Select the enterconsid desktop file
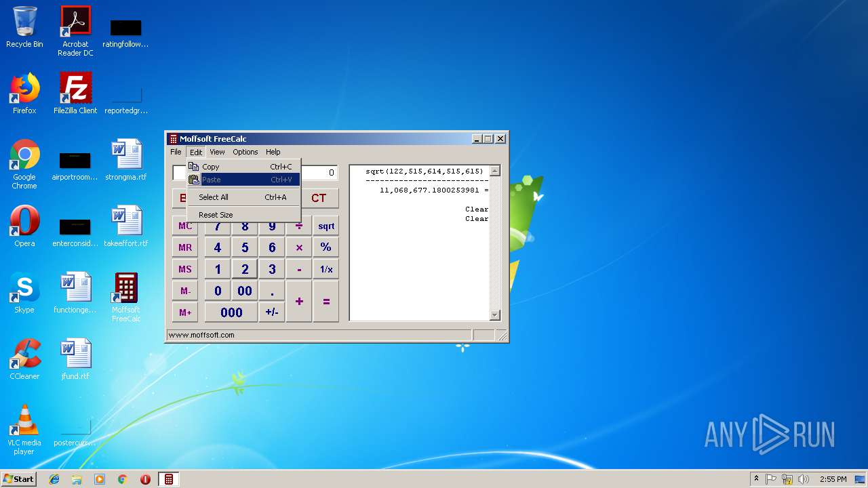868x488 pixels. pos(75,232)
